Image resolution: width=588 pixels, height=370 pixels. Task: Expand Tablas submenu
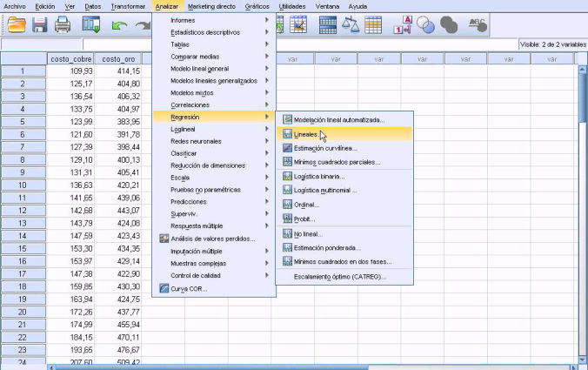tap(214, 44)
